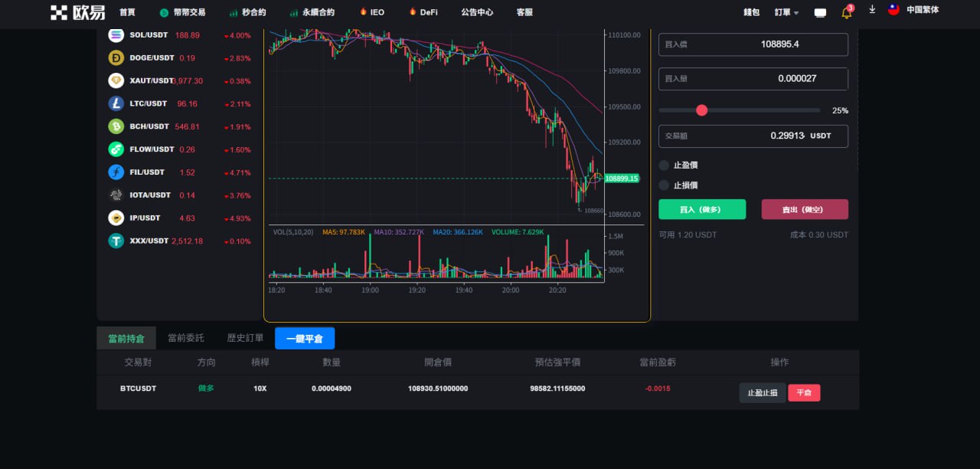980x469 pixels.
Task: Click the OKX logo in the header
Action: coord(77,12)
